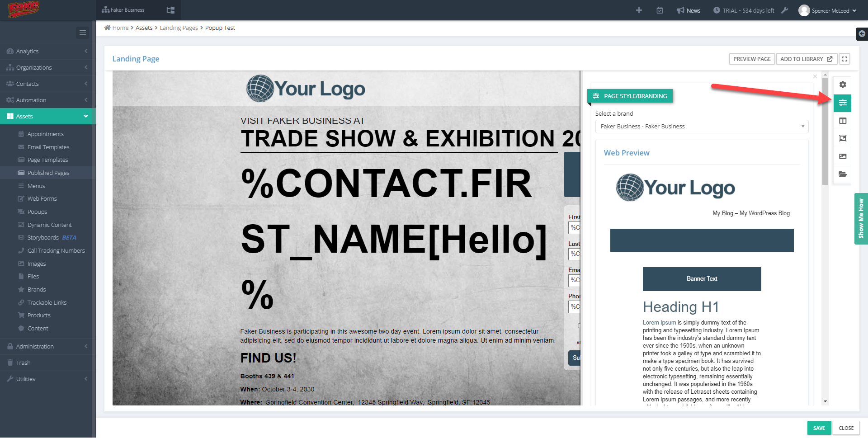Open the settings gear panel icon
This screenshot has height=438, width=868.
(x=843, y=85)
